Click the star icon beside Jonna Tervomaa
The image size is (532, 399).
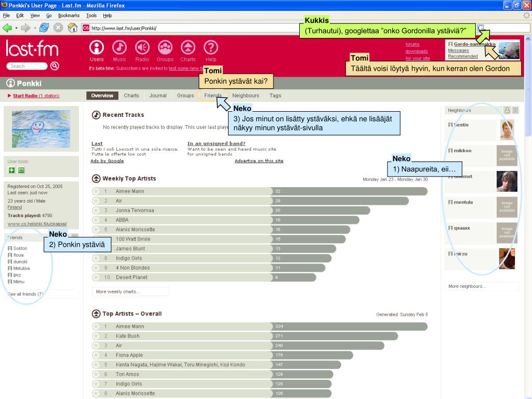pos(96,210)
